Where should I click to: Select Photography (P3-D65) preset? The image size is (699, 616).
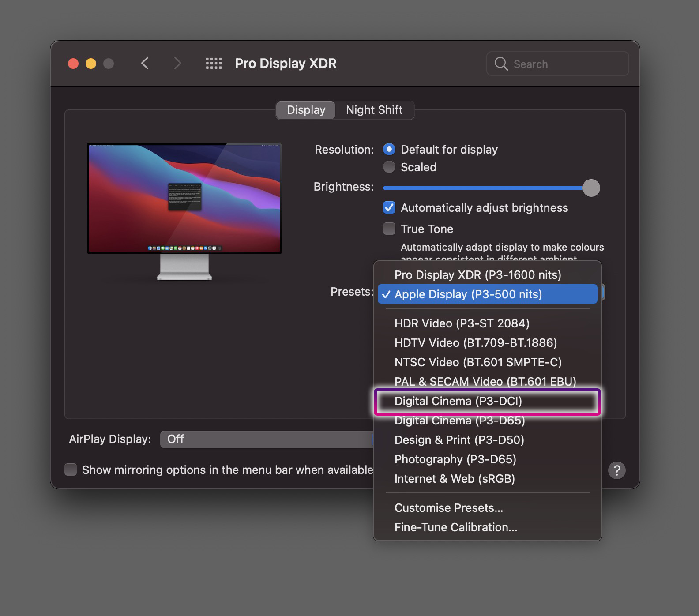(487, 459)
